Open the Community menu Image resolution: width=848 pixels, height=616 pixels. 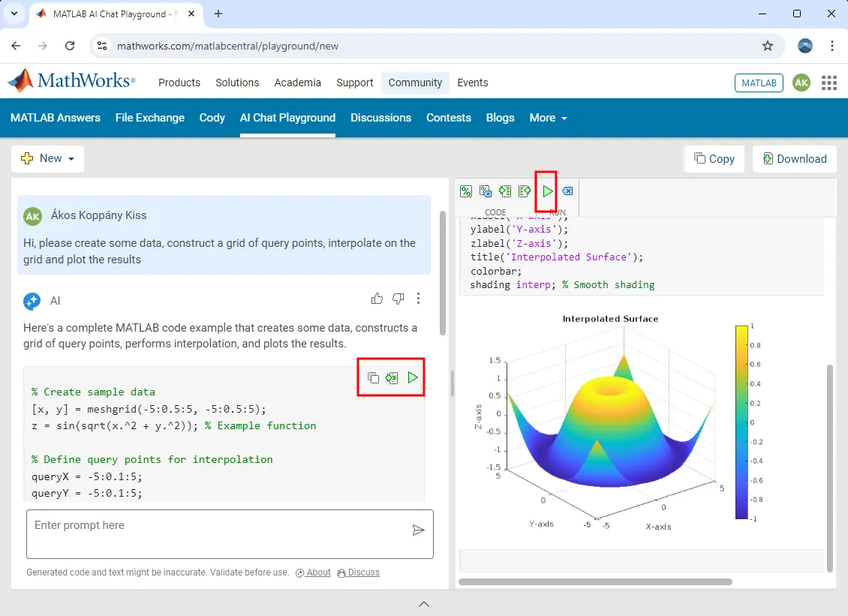(x=415, y=83)
